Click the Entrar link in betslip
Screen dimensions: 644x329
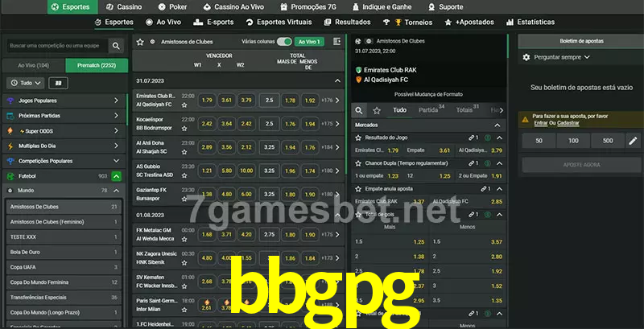click(540, 123)
